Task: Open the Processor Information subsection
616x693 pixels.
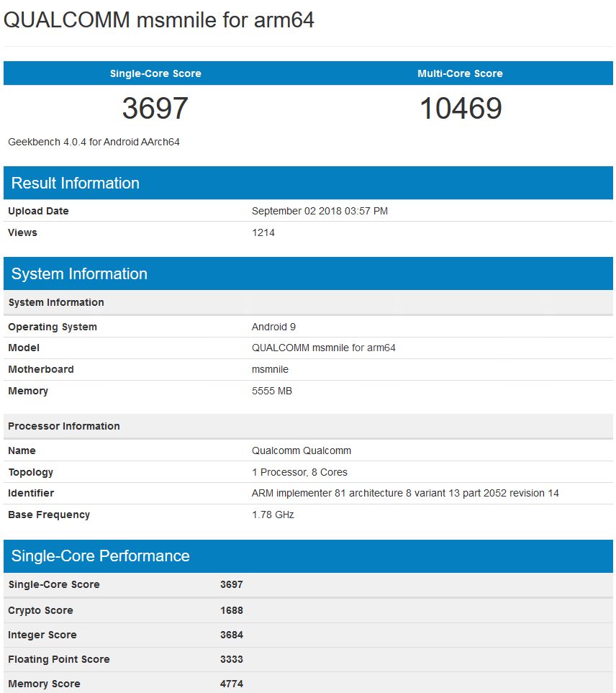Action: click(x=63, y=426)
